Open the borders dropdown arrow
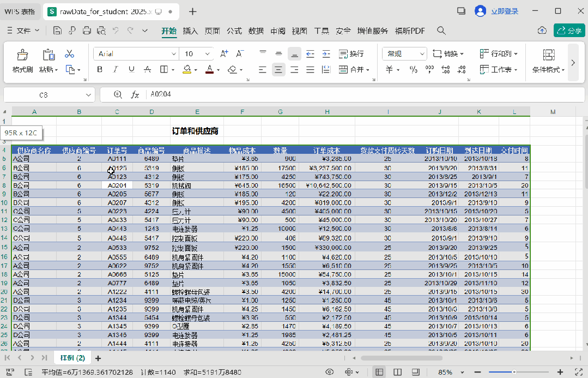 [x=173, y=70]
